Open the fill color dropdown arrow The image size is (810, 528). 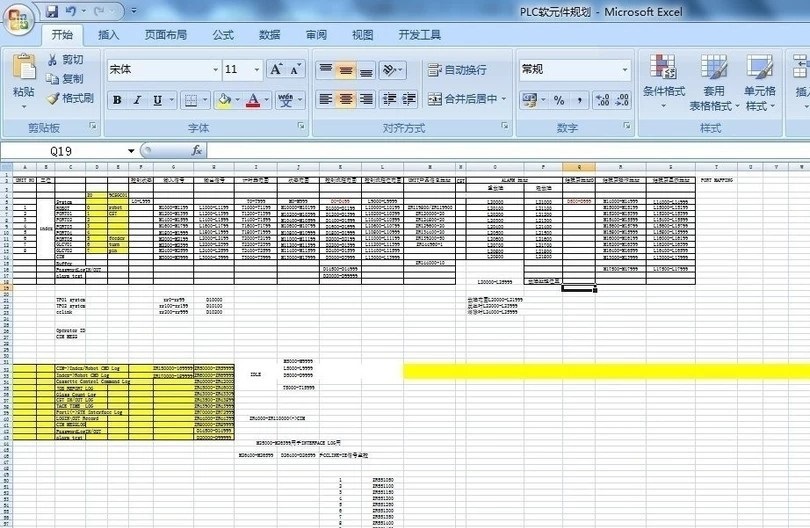pos(238,100)
